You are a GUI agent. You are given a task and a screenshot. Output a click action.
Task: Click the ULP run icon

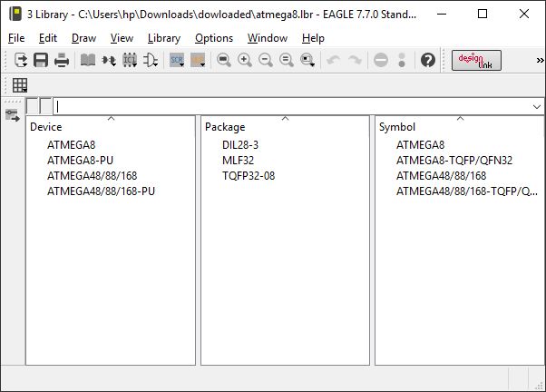(198, 60)
